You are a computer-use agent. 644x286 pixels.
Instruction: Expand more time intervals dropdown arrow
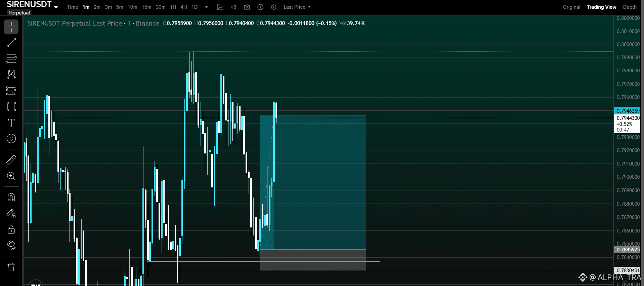[207, 7]
